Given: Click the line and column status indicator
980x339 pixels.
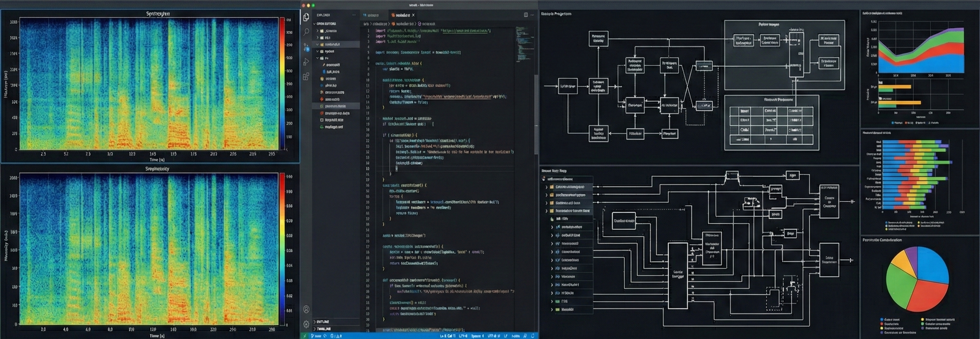Looking at the screenshot, I should coord(447,336).
